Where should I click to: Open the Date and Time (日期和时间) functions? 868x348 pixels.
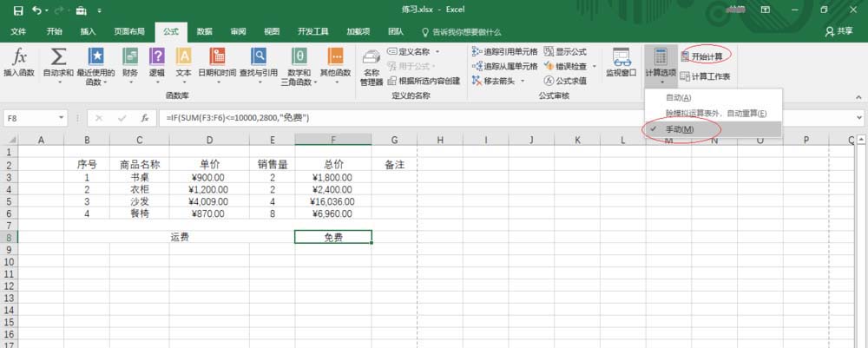pos(217,62)
